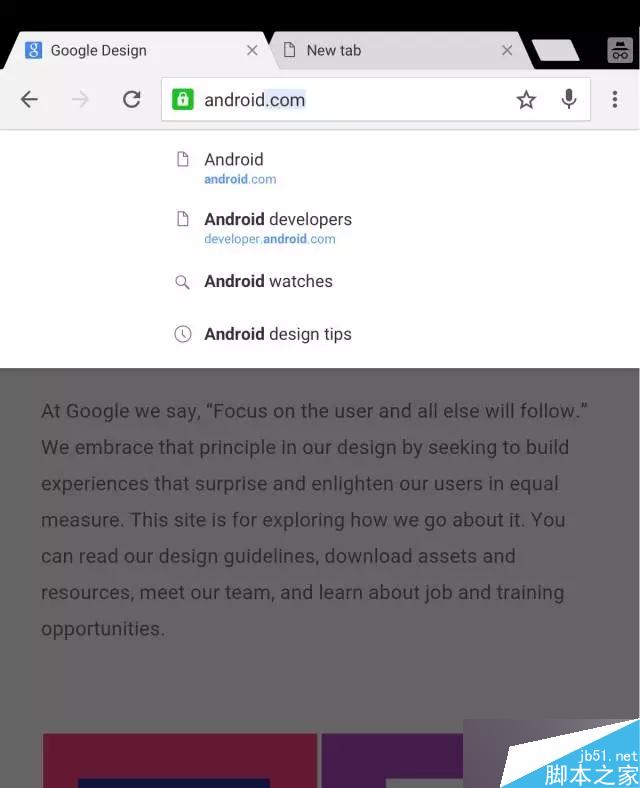
Task: Close the Google Design tab
Action: 252,50
